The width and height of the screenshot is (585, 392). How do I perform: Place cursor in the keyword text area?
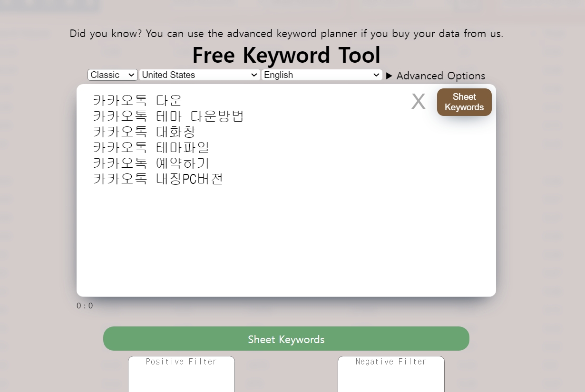(x=285, y=228)
